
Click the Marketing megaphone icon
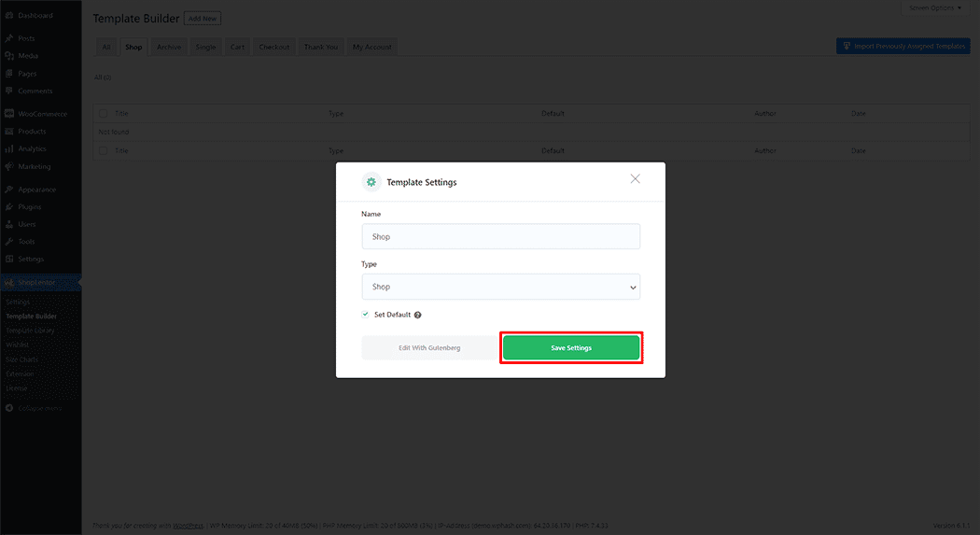(8, 166)
